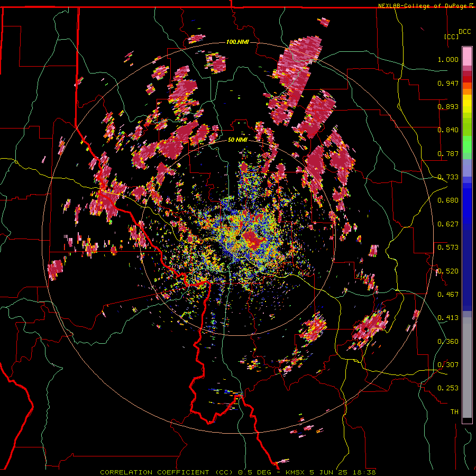Click the bright green segment of color bar
Image resolution: width=476 pixels, height=476 pixels.
[467, 144]
